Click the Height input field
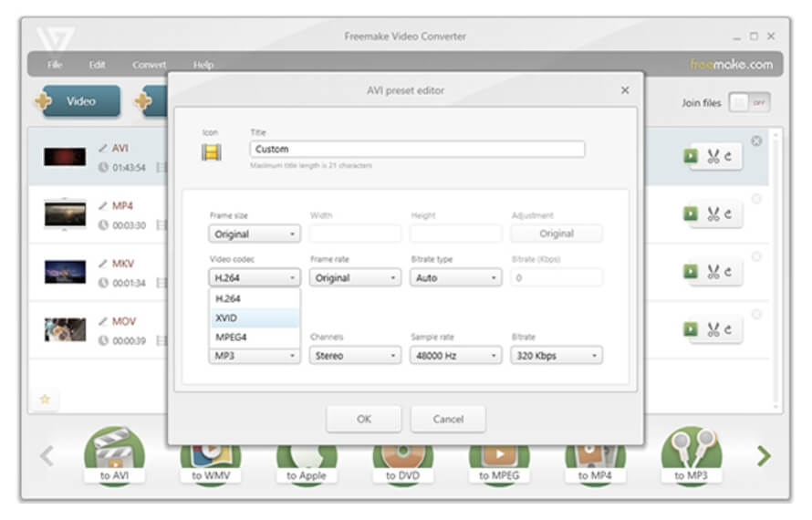 click(x=455, y=234)
